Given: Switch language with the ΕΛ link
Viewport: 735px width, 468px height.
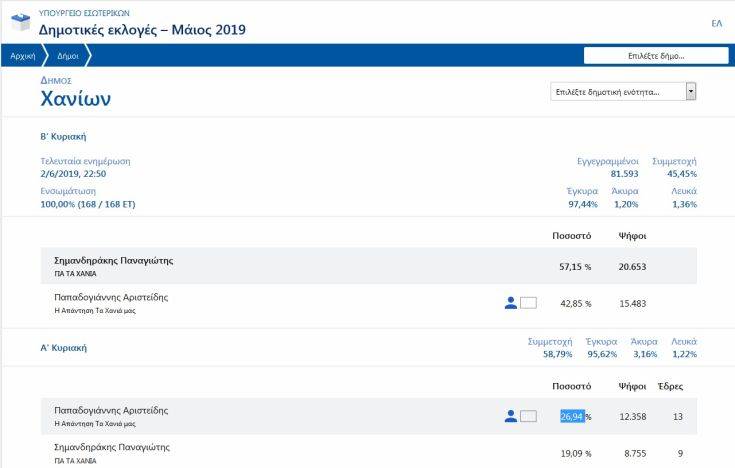Looking at the screenshot, I should click(x=716, y=23).
